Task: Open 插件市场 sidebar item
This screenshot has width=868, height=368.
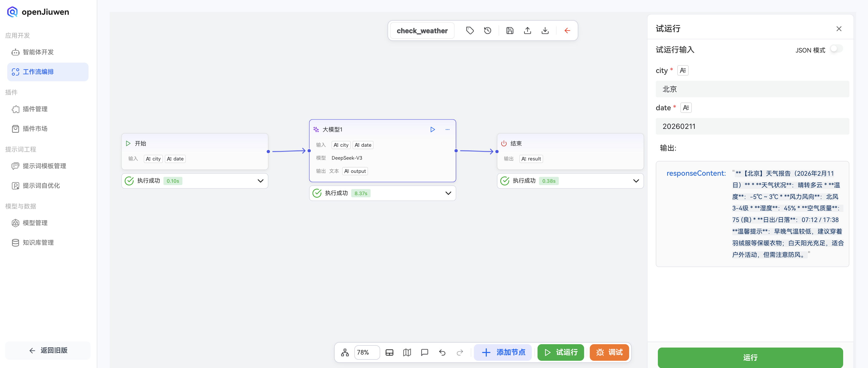Action: point(35,129)
